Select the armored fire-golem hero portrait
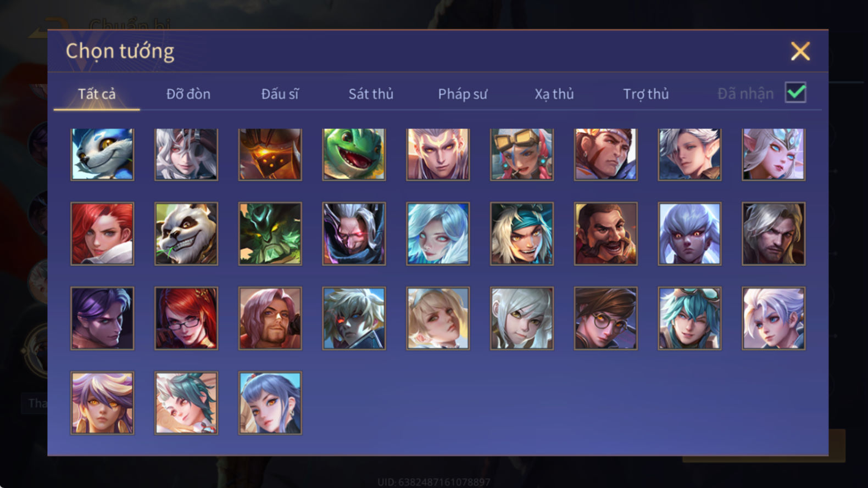 270,154
